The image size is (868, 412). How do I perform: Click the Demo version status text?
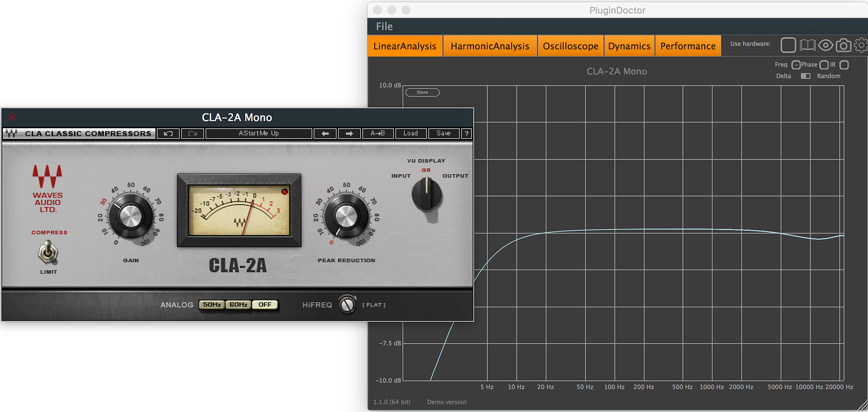click(446, 402)
